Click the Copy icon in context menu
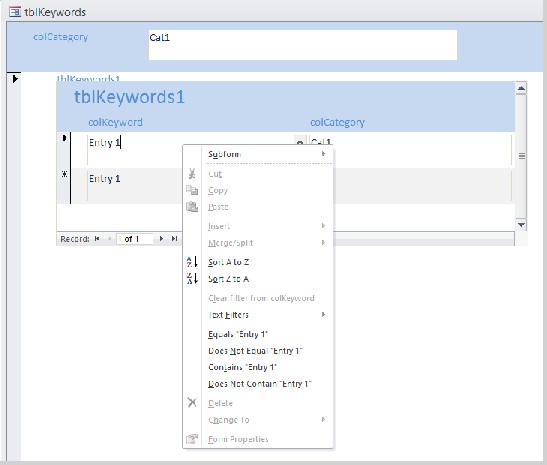Screen dimensions: 547x465 pos(192,190)
